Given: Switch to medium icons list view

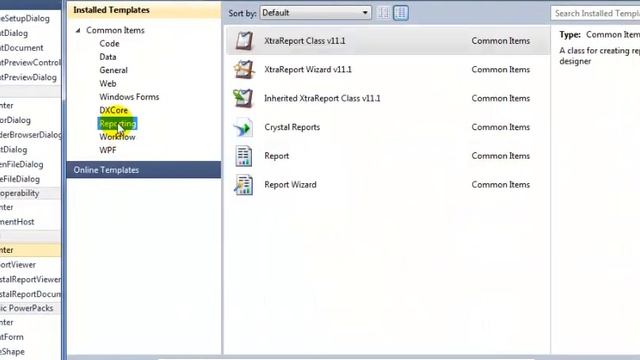Looking at the screenshot, I should pyautogui.click(x=401, y=13).
